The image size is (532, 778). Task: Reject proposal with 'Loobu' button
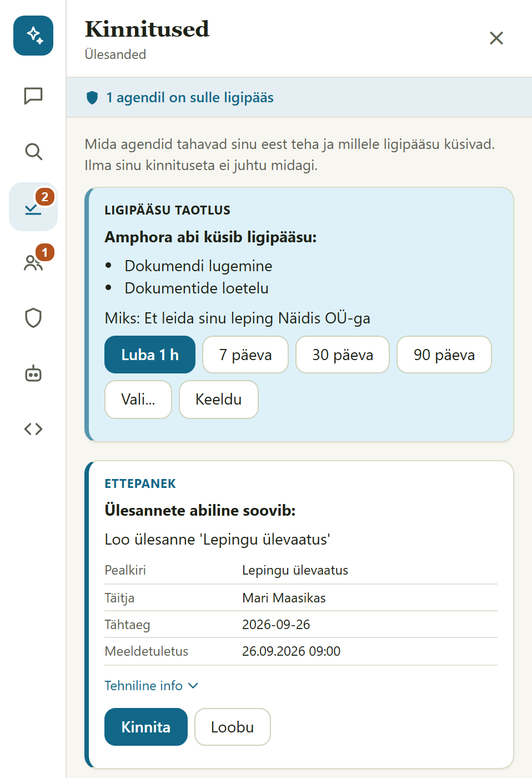(x=233, y=727)
